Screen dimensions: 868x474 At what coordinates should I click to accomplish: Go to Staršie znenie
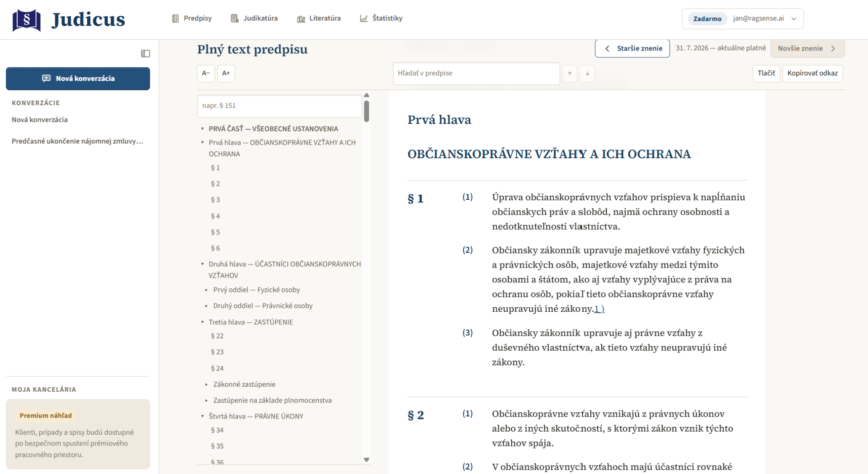(632, 48)
